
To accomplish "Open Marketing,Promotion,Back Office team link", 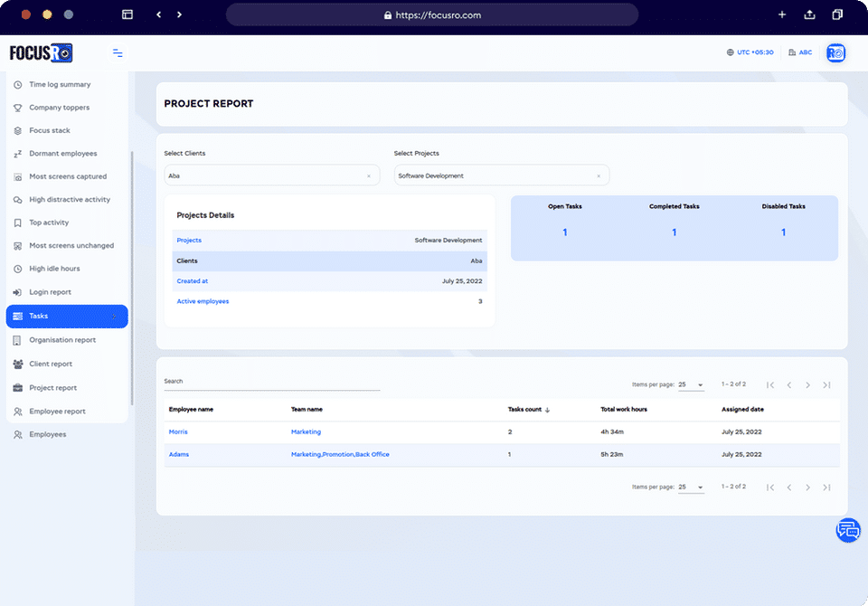I will coord(340,455).
